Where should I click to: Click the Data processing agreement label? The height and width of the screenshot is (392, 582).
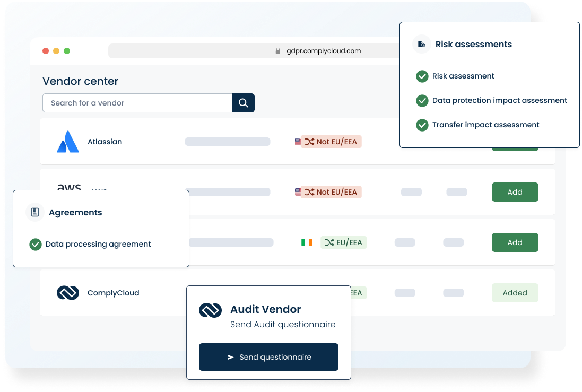[x=98, y=244]
